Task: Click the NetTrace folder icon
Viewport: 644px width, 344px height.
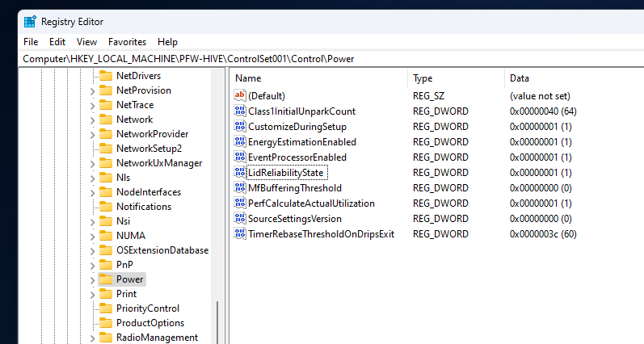Action: [106, 105]
